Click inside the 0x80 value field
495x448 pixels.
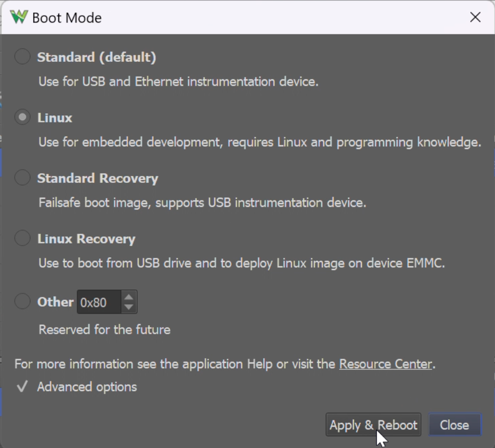coord(97,302)
